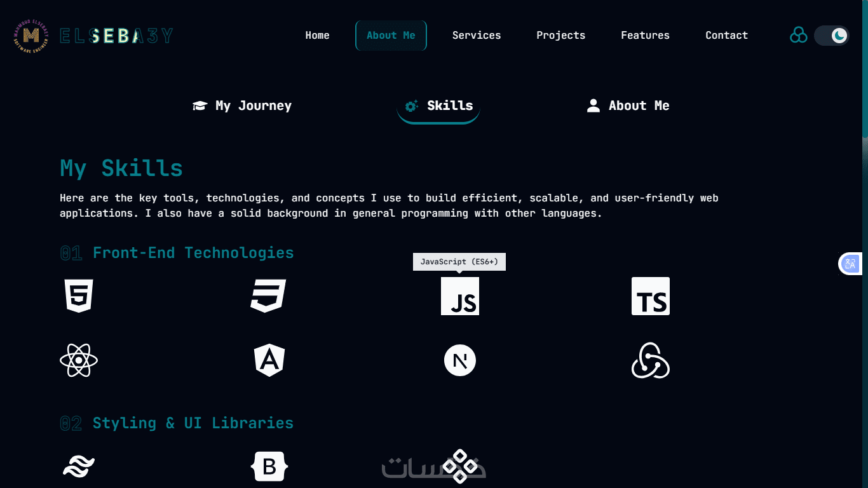The height and width of the screenshot is (488, 868).
Task: Click the skills intro paragraph starting "Here are the key tools"
Action: click(389, 206)
